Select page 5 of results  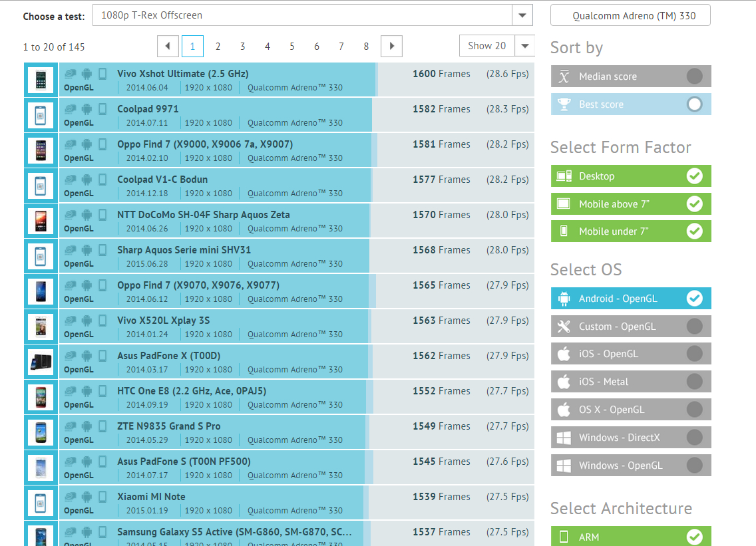click(x=291, y=47)
